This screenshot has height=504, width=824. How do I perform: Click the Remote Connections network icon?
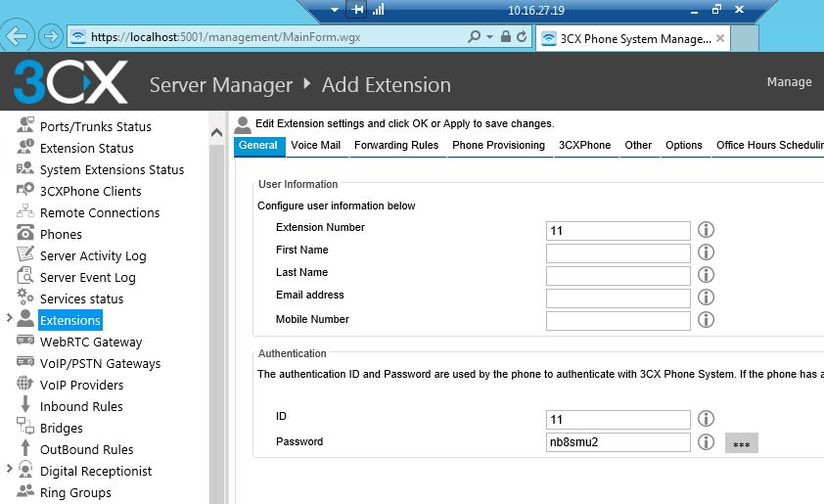click(25, 211)
